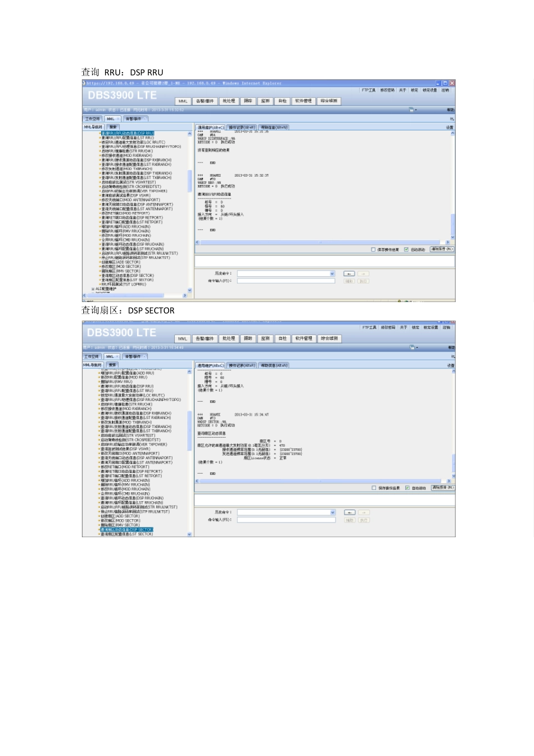
Task: Click 设置 link in DSP RRU screenshot
Action: [x=450, y=128]
